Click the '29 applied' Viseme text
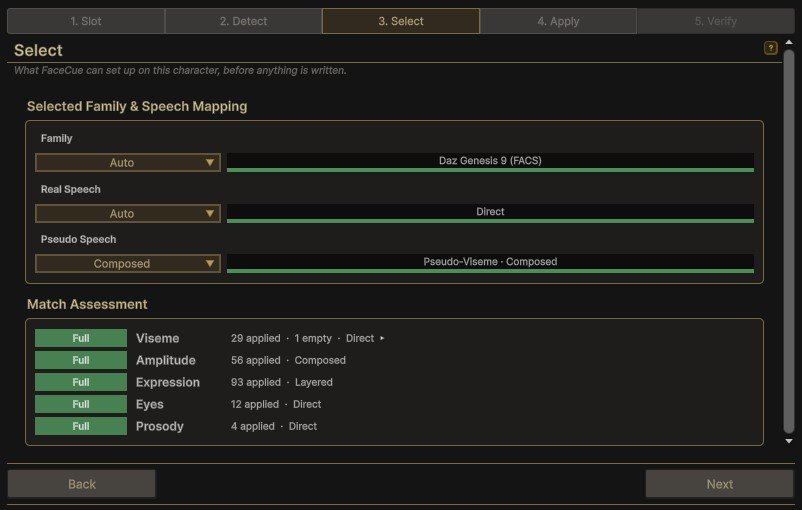The height and width of the screenshot is (510, 802). click(x=255, y=338)
